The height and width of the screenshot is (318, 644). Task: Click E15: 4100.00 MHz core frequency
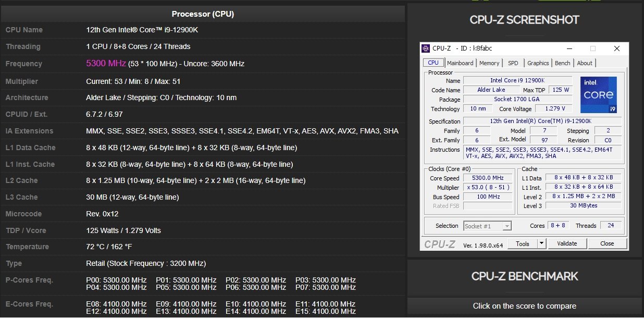point(326,311)
